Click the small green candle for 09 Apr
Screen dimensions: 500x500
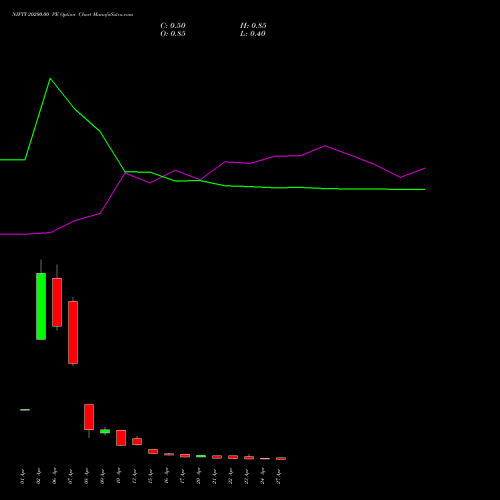click(105, 431)
